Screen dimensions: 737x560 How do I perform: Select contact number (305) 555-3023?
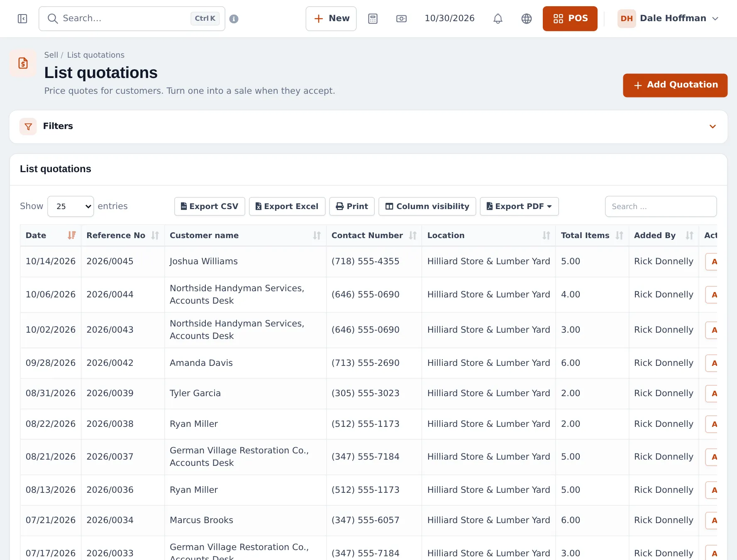[366, 393]
